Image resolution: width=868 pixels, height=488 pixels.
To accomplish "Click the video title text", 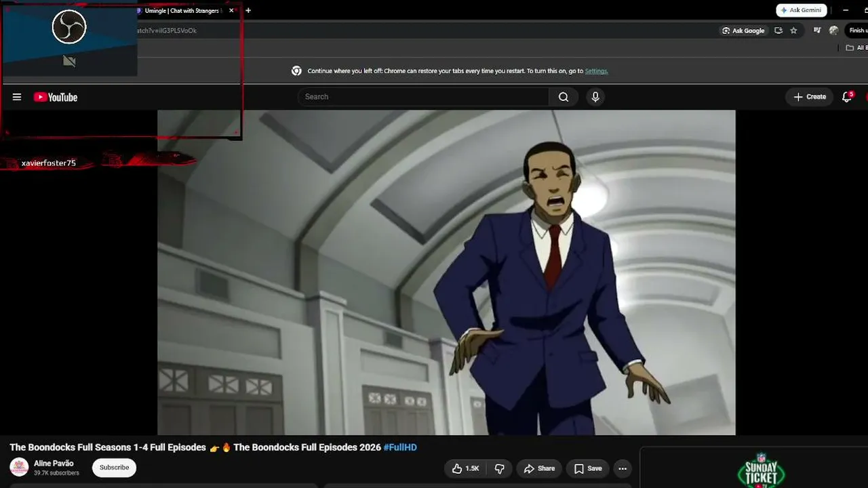I will (x=213, y=447).
